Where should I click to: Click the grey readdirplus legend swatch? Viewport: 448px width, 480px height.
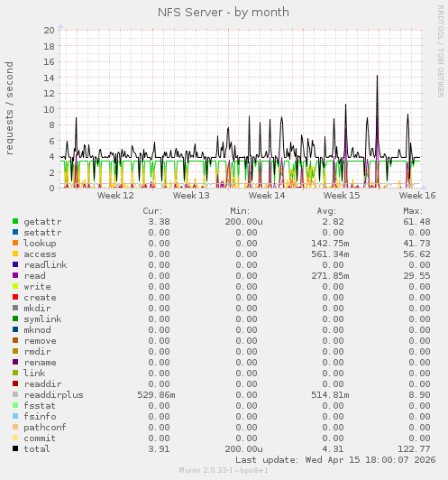[x=15, y=394]
